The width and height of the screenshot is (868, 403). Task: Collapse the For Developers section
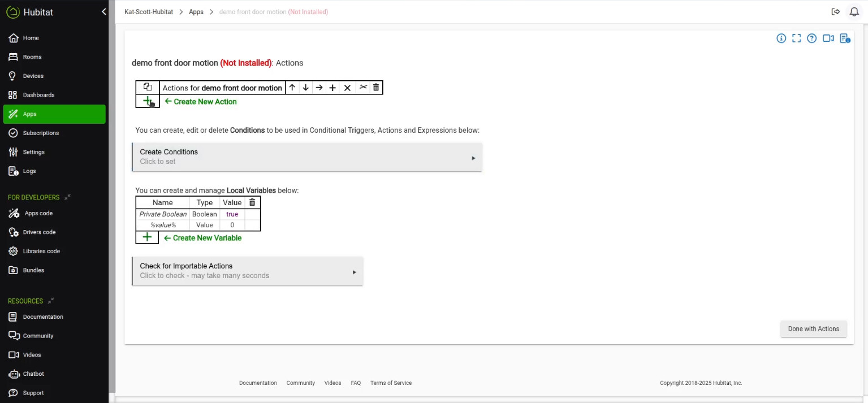(x=67, y=197)
